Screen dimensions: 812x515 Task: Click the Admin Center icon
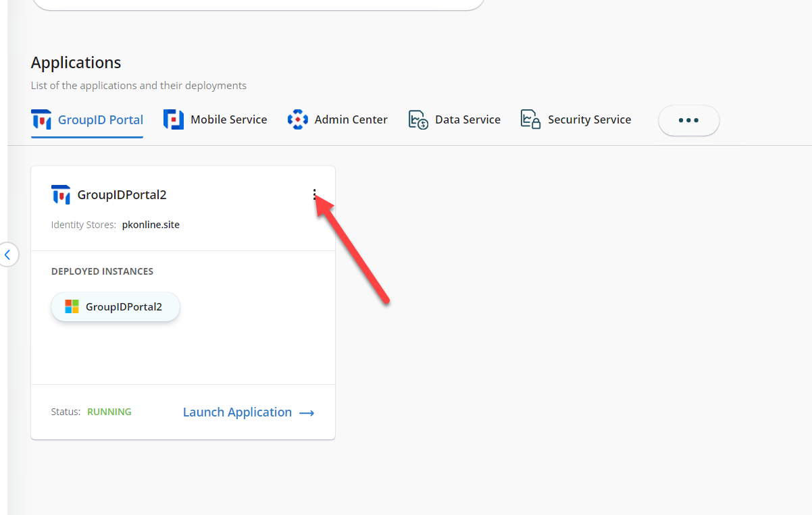[x=297, y=119]
